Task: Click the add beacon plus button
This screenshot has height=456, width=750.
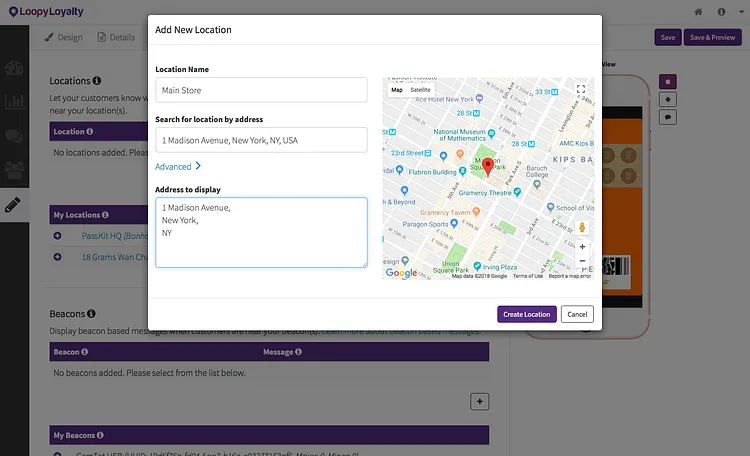Action: point(479,401)
